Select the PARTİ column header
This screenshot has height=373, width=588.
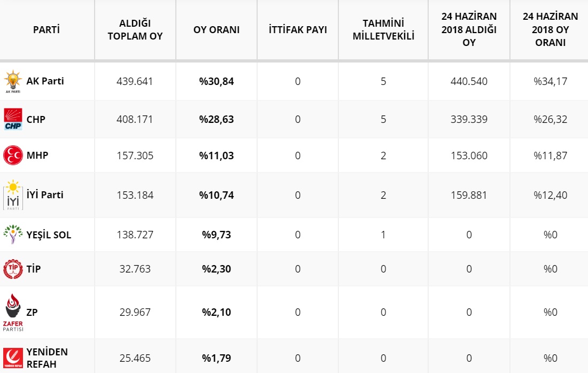tap(47, 29)
